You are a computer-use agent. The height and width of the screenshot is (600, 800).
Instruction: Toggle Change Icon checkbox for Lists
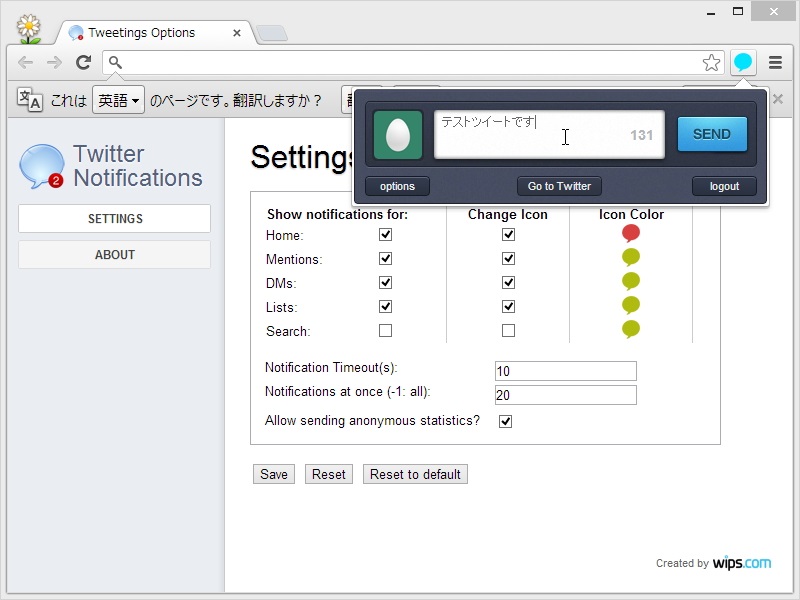(508, 307)
